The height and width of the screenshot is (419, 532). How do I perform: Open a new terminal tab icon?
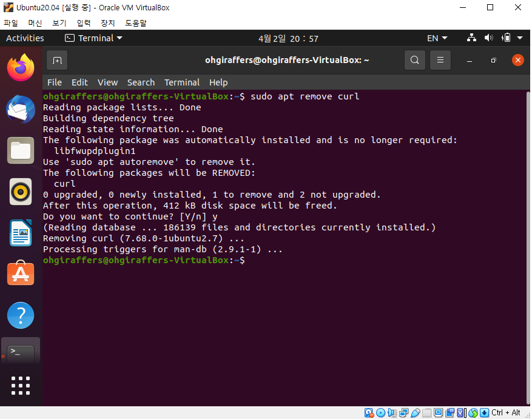pos(57,61)
